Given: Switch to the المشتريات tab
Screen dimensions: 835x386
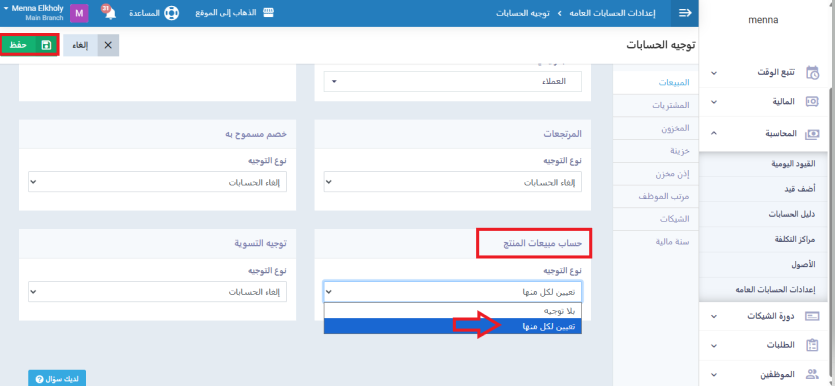Looking at the screenshot, I should [671, 105].
